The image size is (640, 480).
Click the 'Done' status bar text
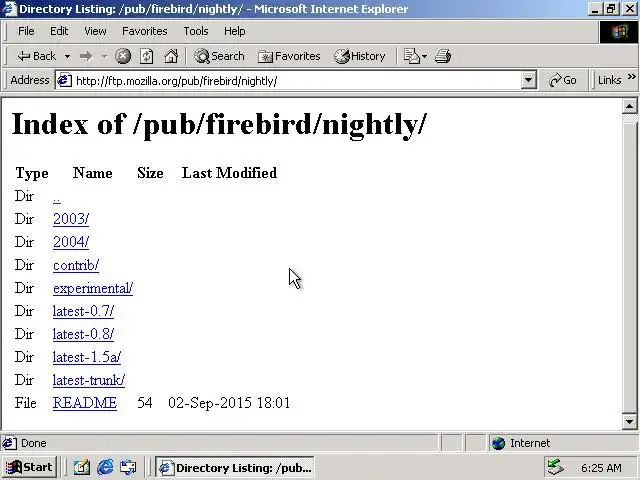(33, 443)
